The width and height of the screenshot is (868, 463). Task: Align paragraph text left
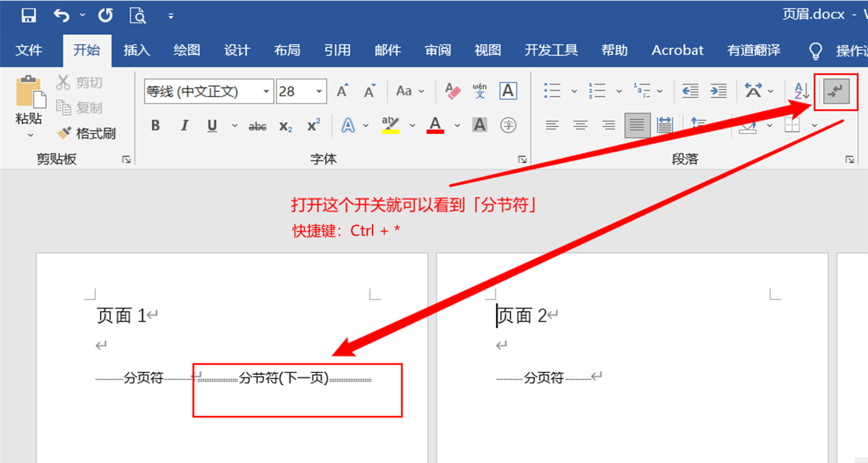pos(552,125)
